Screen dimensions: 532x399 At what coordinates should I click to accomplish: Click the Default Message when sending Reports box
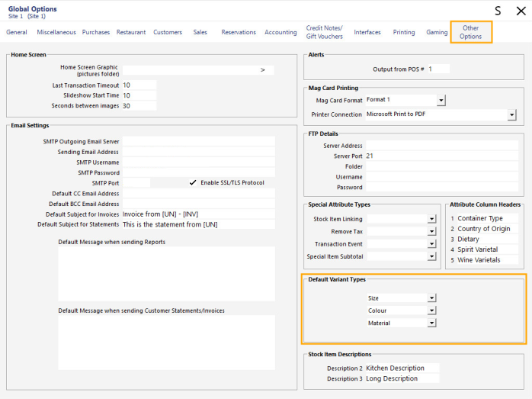[x=167, y=274]
